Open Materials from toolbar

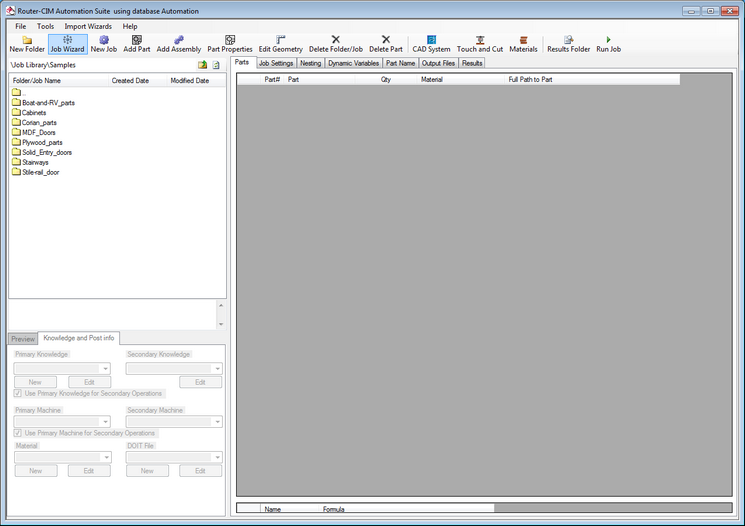pos(523,44)
